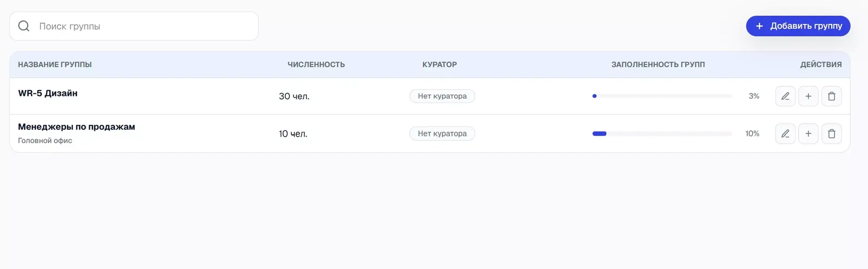The image size is (868, 269).
Task: Click the Нет куратора badge for WR-5 Дизайн
Action: click(442, 96)
